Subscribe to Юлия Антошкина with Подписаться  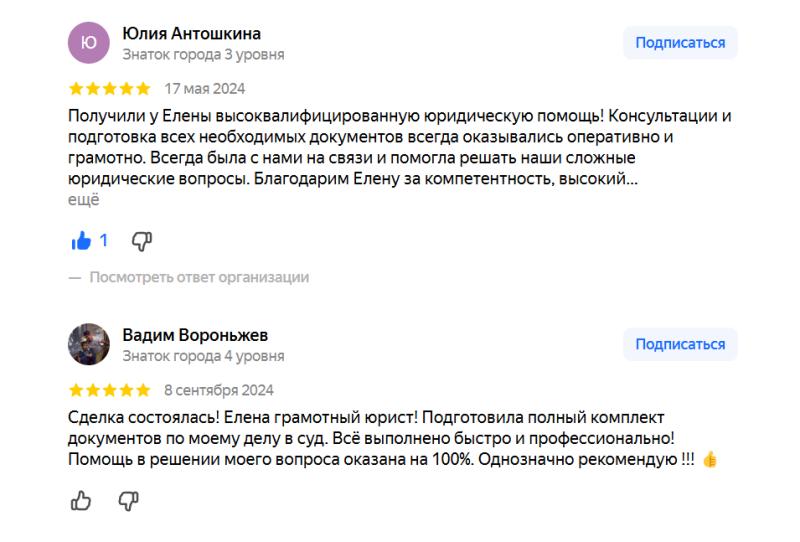(x=680, y=43)
